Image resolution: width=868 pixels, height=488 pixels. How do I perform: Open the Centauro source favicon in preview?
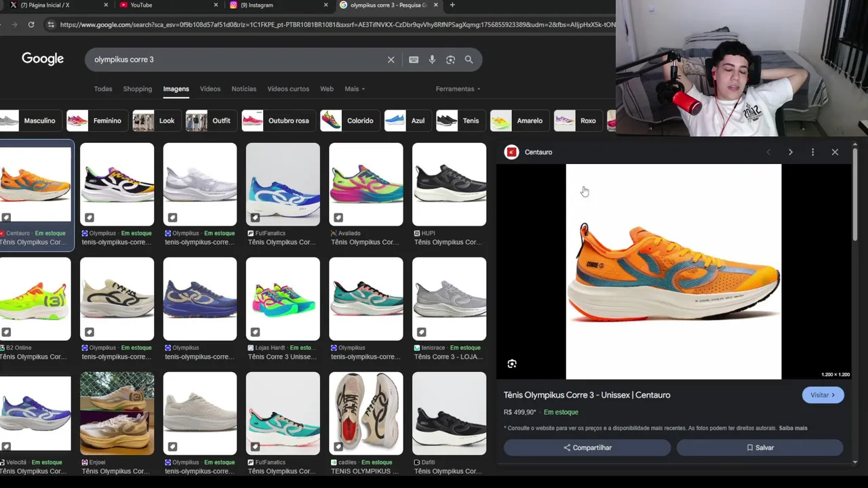coord(511,152)
